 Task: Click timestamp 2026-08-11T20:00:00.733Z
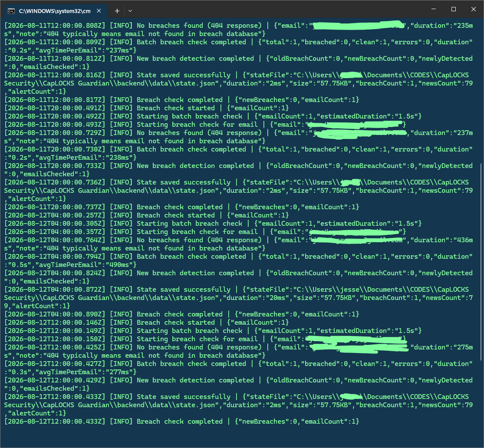point(55,166)
